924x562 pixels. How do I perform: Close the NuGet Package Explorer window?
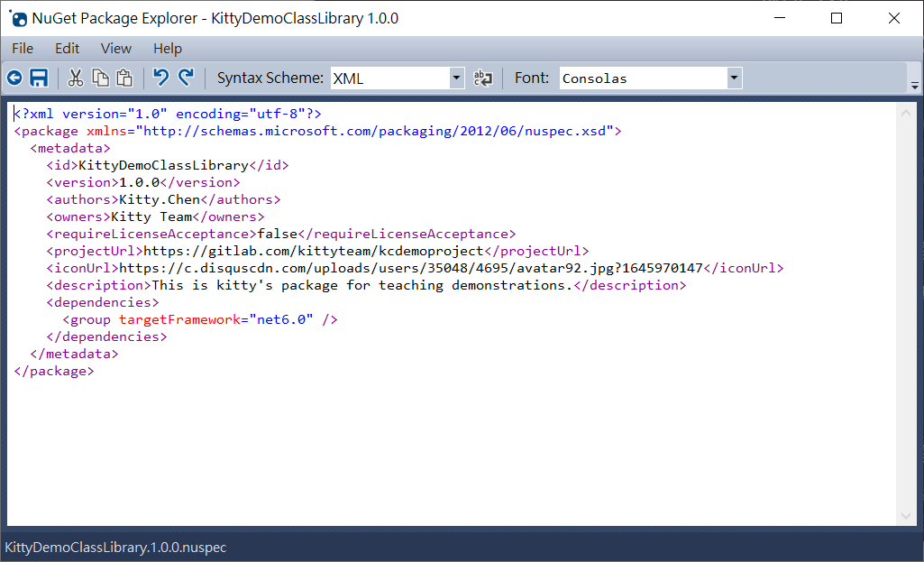click(894, 18)
